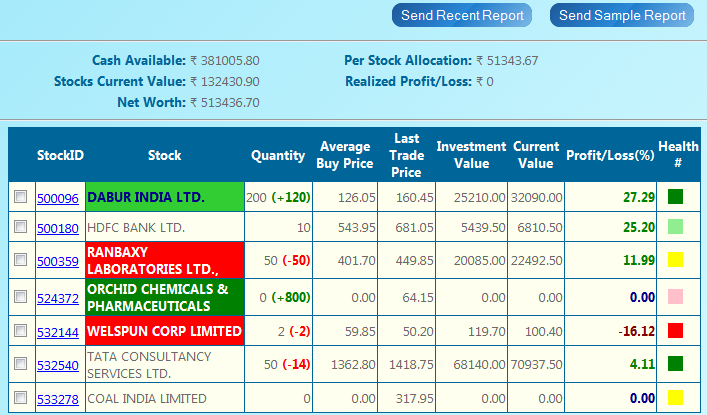Click the Last Trade Price header
The height and width of the screenshot is (415, 707).
pyautogui.click(x=407, y=155)
